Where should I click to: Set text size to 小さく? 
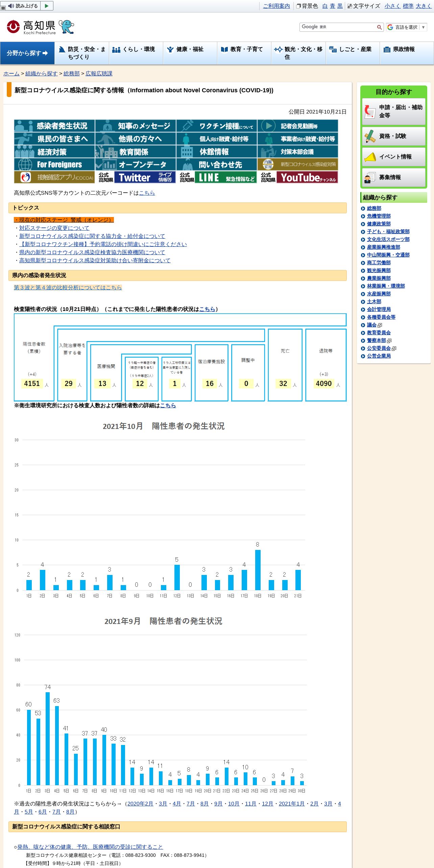point(392,6)
